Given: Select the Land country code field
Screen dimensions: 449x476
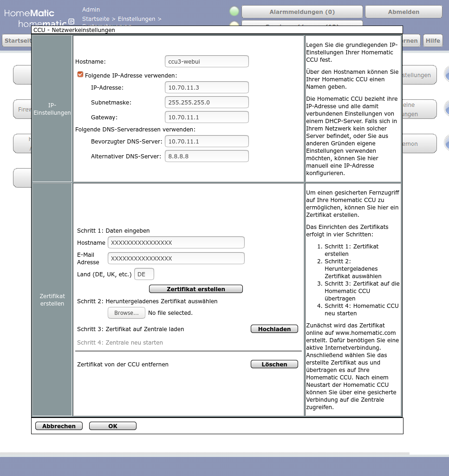Looking at the screenshot, I should (x=144, y=274).
